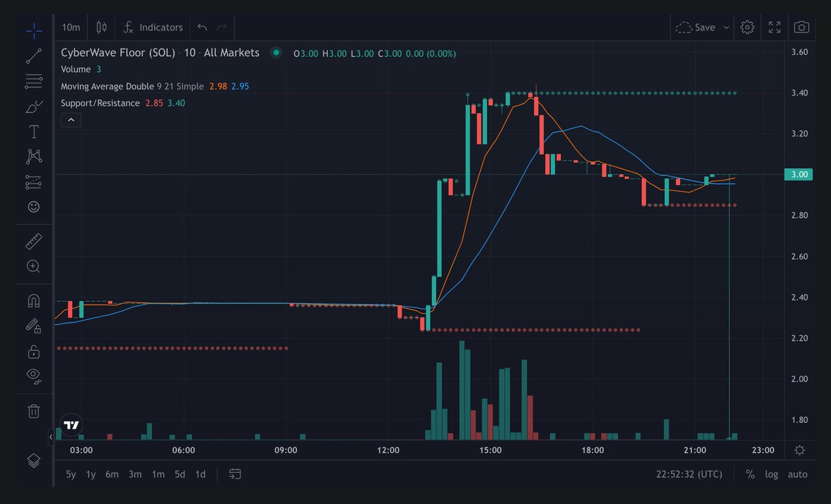Undo the last chart action
831x504 pixels.
202,27
